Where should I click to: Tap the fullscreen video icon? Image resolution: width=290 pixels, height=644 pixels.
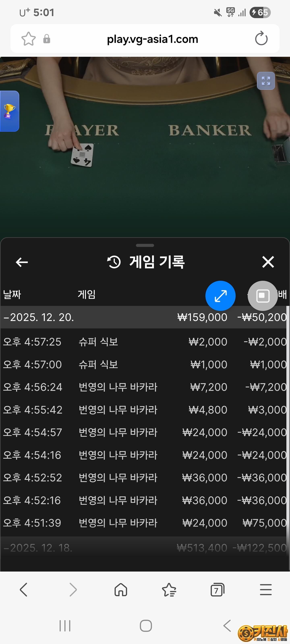(x=266, y=81)
